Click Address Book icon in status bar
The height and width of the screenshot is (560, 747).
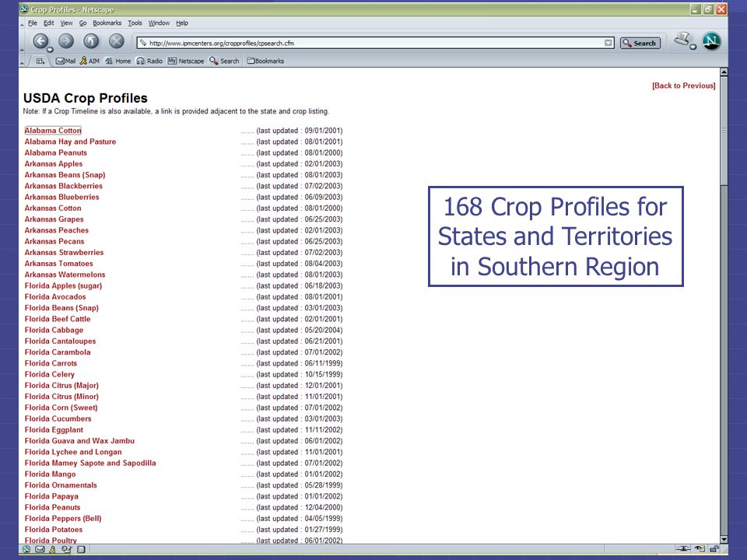pyautogui.click(x=81, y=549)
